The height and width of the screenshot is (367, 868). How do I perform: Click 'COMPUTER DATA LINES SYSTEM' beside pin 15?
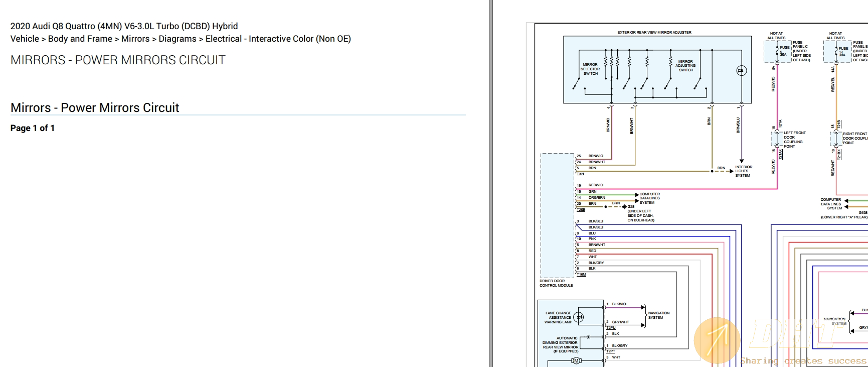click(x=649, y=198)
